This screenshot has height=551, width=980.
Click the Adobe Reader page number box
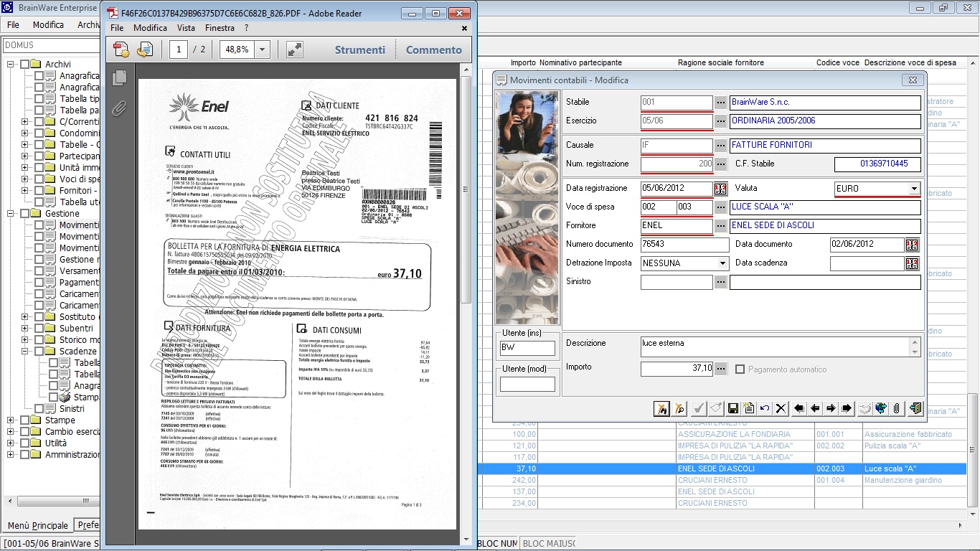179,50
